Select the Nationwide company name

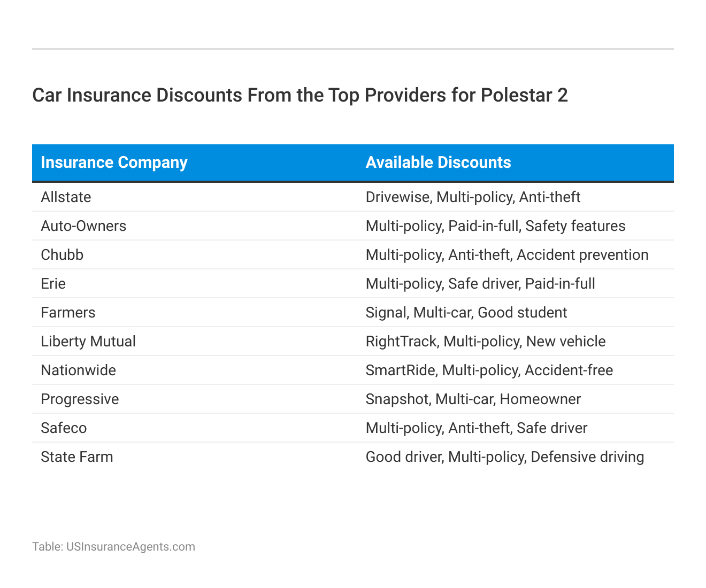(x=78, y=370)
